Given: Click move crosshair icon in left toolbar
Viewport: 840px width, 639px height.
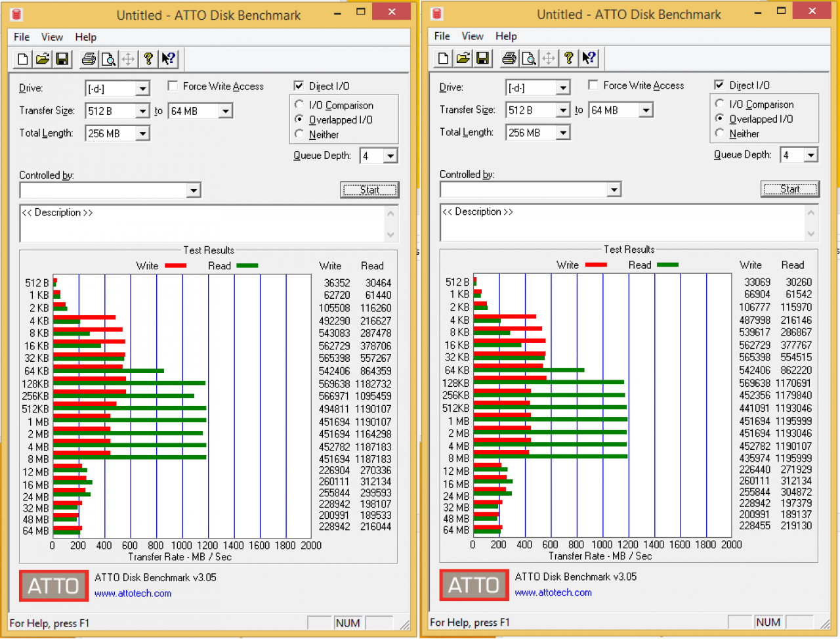Looking at the screenshot, I should (128, 59).
